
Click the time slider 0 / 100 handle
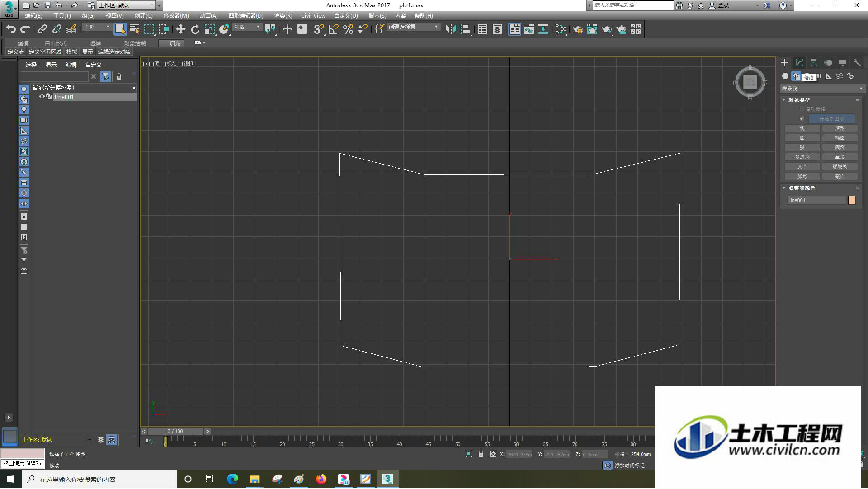coord(175,432)
